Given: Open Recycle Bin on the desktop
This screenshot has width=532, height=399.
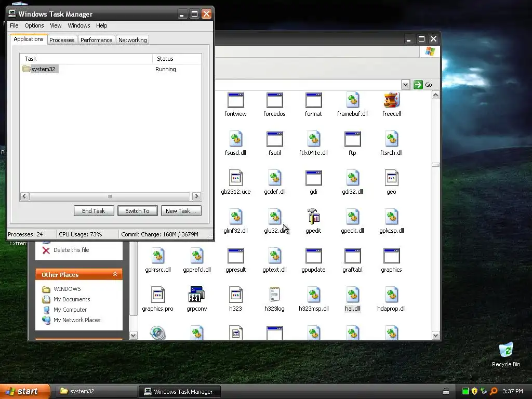Looking at the screenshot, I should pos(506,354).
